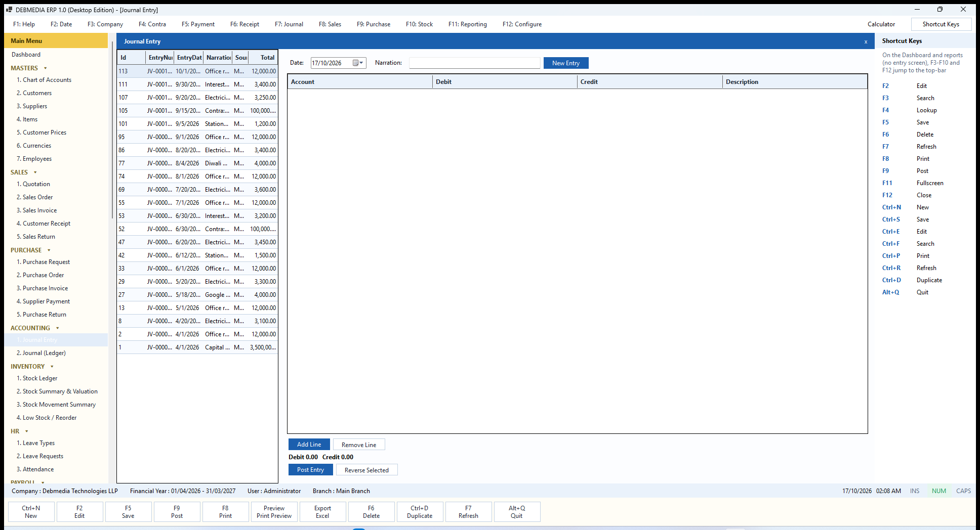Viewport: 980px width, 530px height.
Task: Open the date picker calendar dropdown
Action: (358, 63)
